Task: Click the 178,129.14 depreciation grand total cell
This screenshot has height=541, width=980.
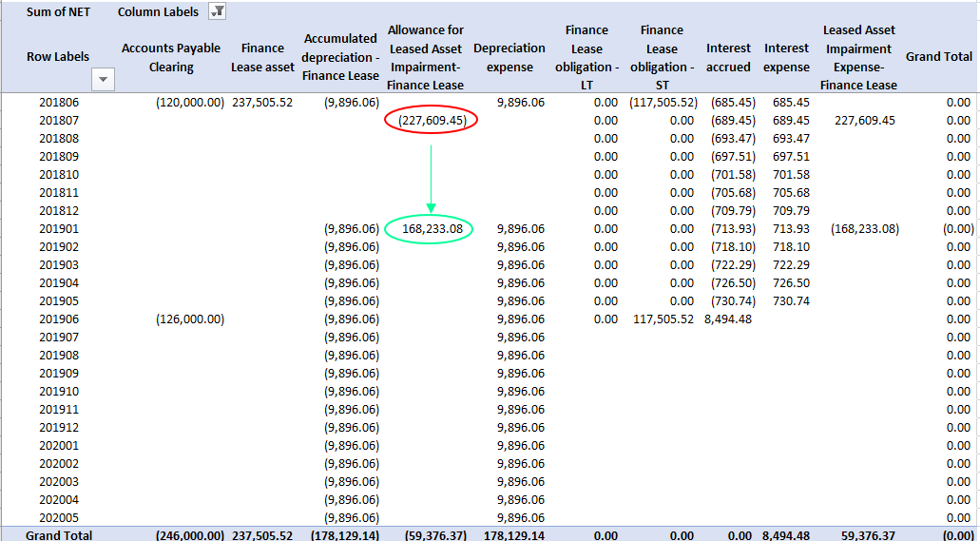Action: pyautogui.click(x=513, y=535)
